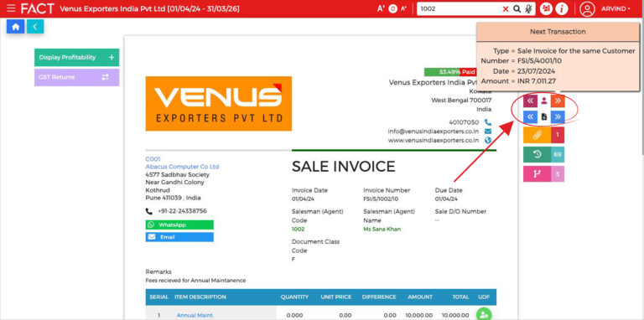Click the AMOUNT column header
644x320 pixels.
tap(420, 297)
